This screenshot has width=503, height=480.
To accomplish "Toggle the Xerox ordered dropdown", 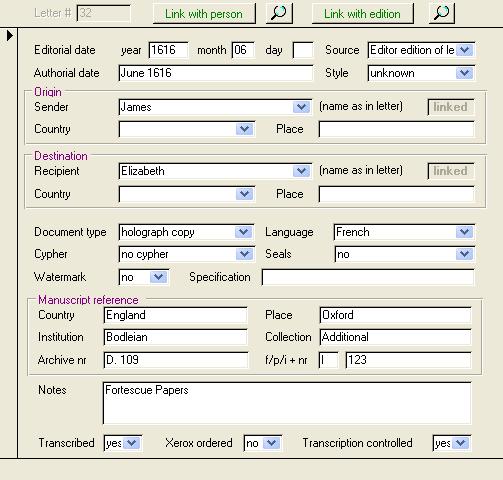I will tap(272, 443).
